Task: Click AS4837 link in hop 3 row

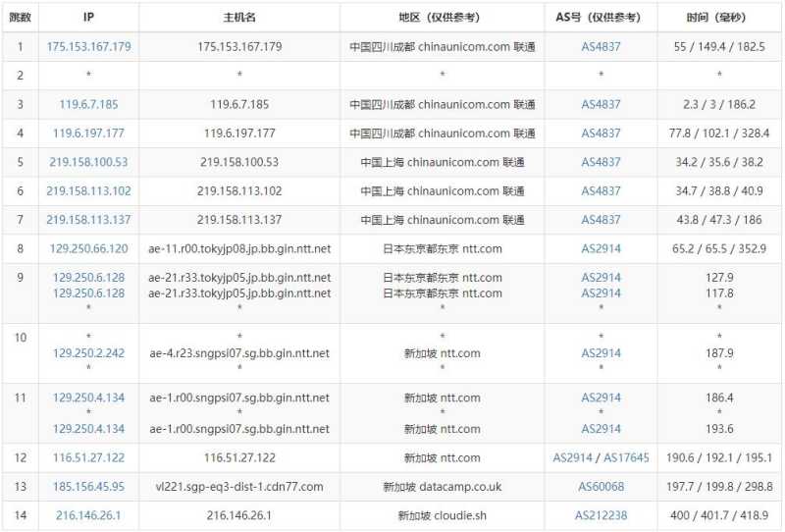Action: (601, 104)
